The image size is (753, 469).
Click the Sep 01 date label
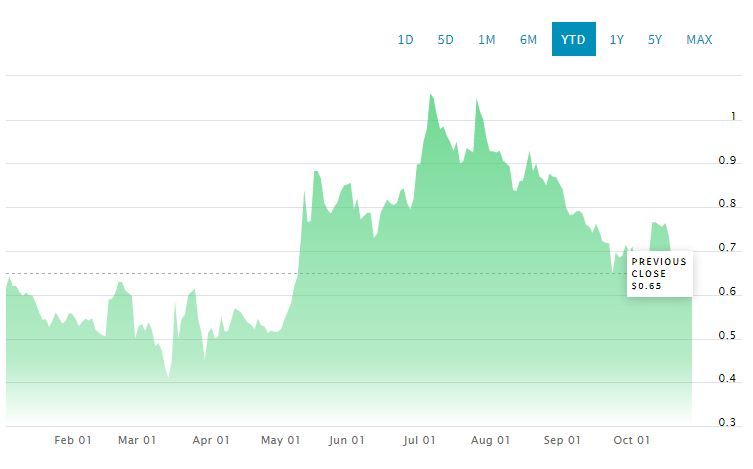561,440
